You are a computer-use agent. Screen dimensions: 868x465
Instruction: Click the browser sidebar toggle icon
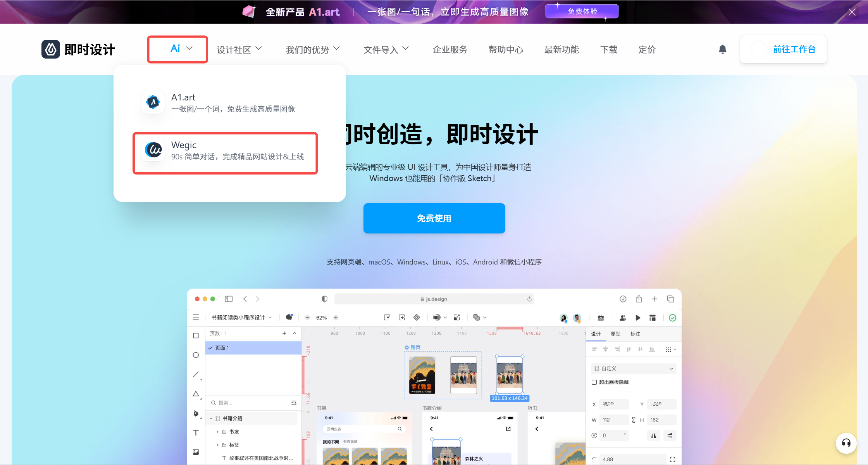tap(229, 299)
